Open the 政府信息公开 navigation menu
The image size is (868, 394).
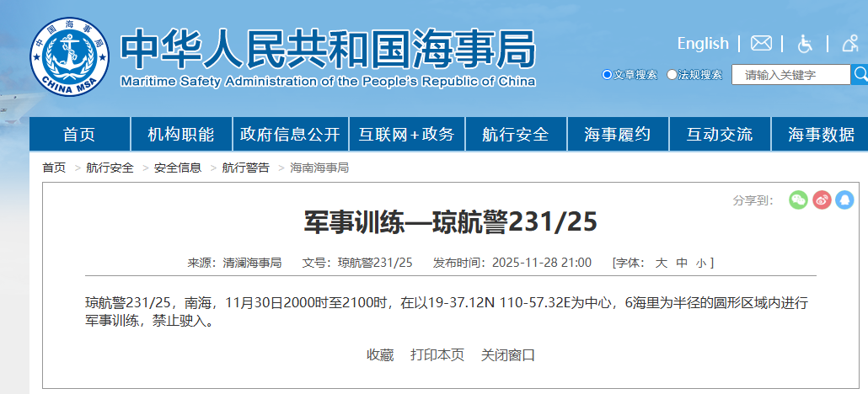[x=290, y=135]
